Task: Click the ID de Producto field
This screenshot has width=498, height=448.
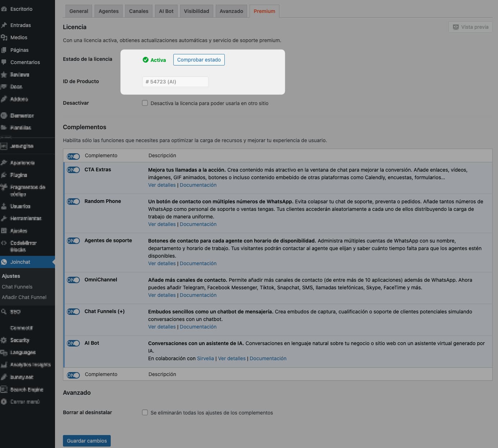Action: click(x=175, y=82)
